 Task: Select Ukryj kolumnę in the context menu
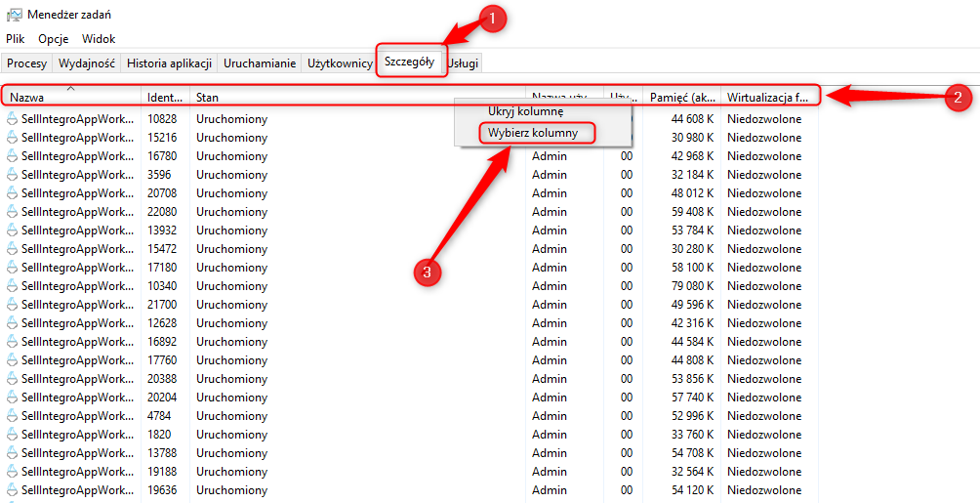point(525,111)
